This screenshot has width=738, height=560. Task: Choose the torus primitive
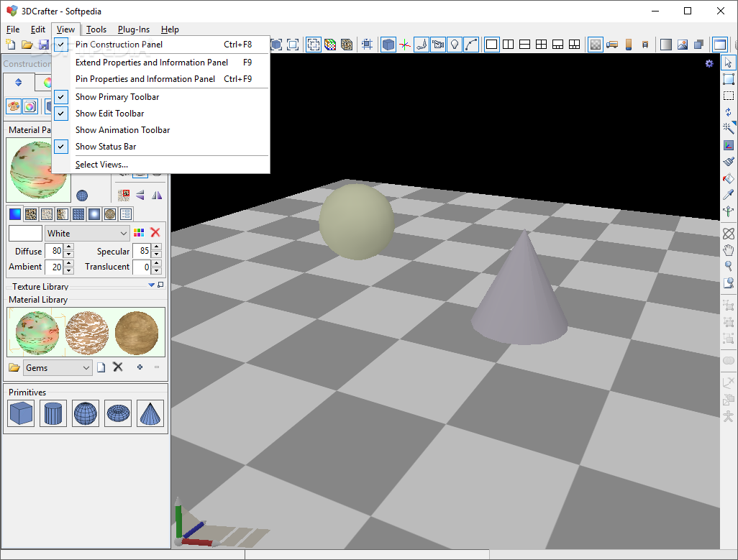[x=118, y=413]
